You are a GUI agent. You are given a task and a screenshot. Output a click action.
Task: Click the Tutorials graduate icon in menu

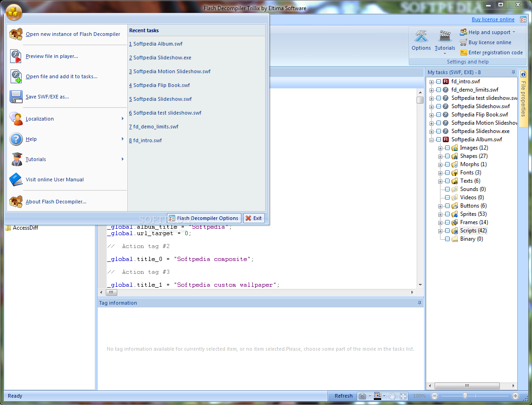click(x=16, y=159)
